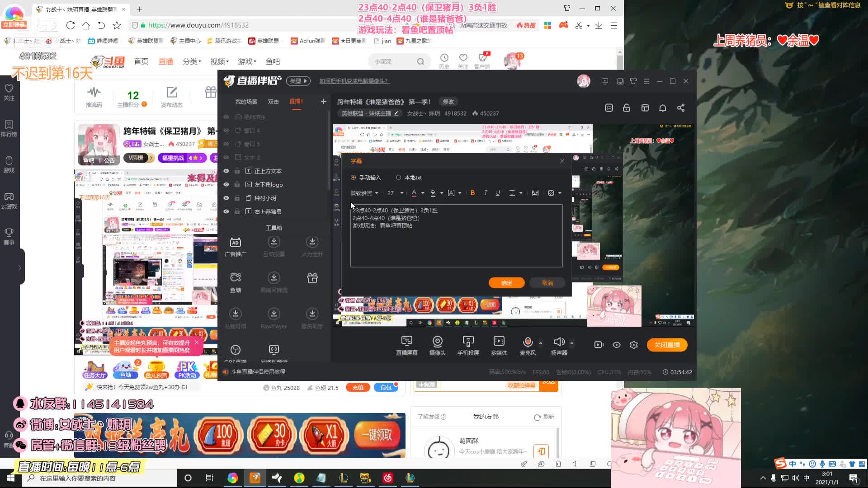Hide the 种村小玥 layer
This screenshot has height=488, width=868.
226,198
